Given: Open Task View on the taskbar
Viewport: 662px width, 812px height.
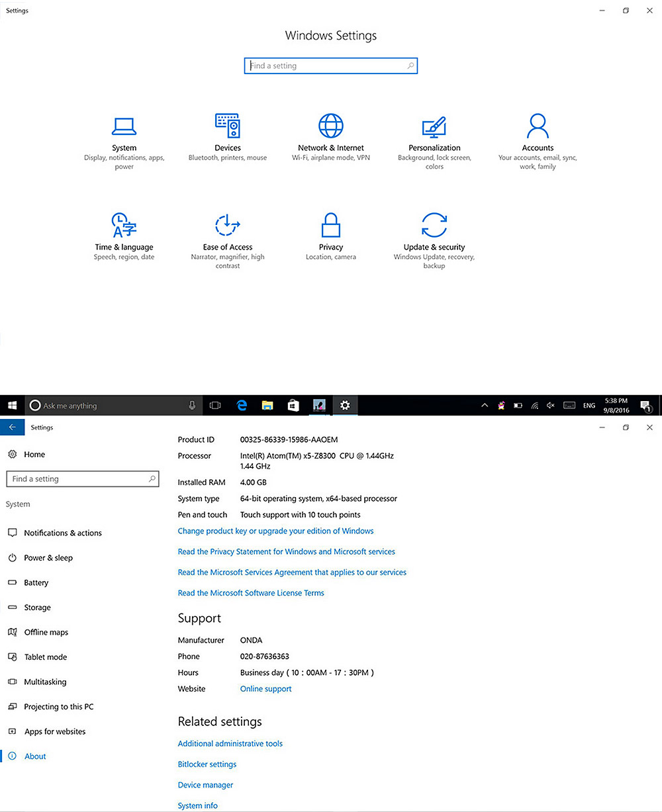Looking at the screenshot, I should pyautogui.click(x=215, y=405).
